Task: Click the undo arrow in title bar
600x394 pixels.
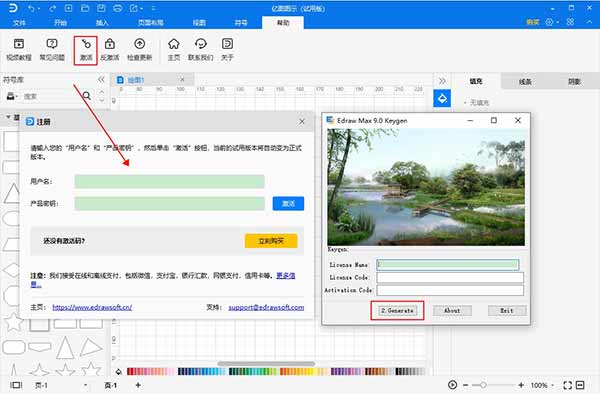Action: point(32,8)
